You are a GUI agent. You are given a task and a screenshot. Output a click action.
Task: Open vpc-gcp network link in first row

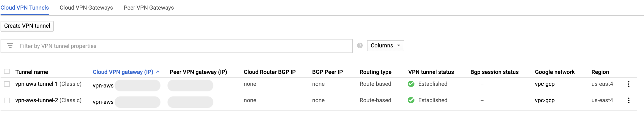[x=544, y=84]
